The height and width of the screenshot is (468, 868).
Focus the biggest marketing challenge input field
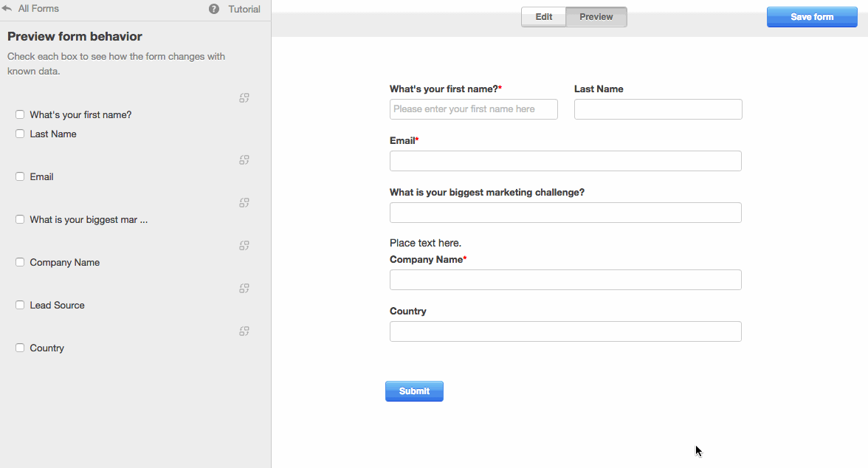tap(565, 213)
